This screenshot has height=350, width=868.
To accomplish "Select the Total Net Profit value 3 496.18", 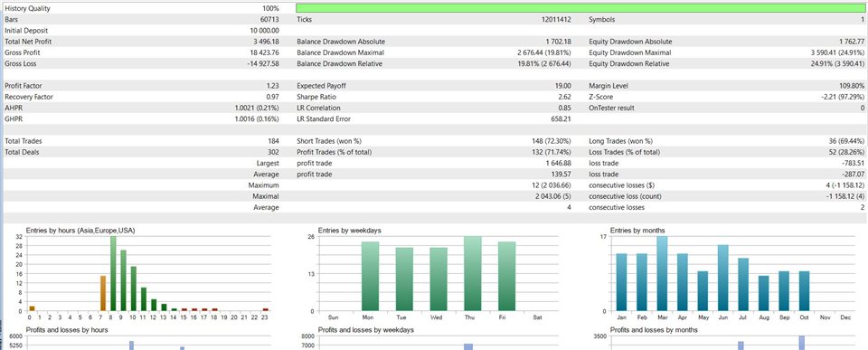I will 266,42.
